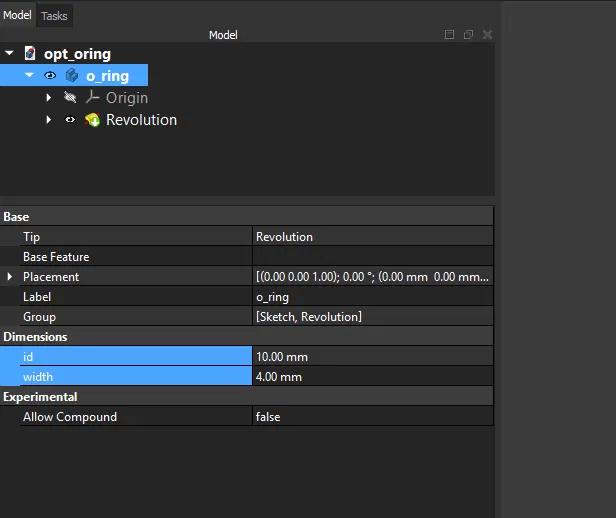Click the Revolution feature icon

coord(92,120)
